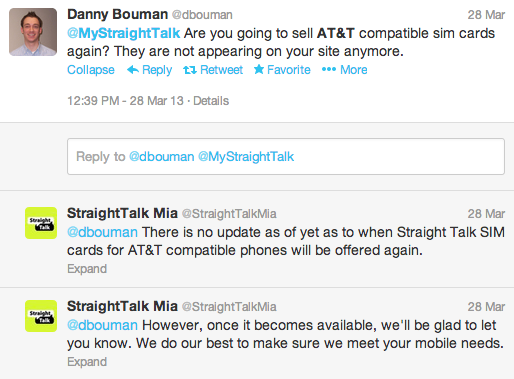Viewport: 514px width, 379px height.
Task: Click the 12:39 PM - 28 Mar 13 timestamp
Action: pyautogui.click(x=125, y=101)
